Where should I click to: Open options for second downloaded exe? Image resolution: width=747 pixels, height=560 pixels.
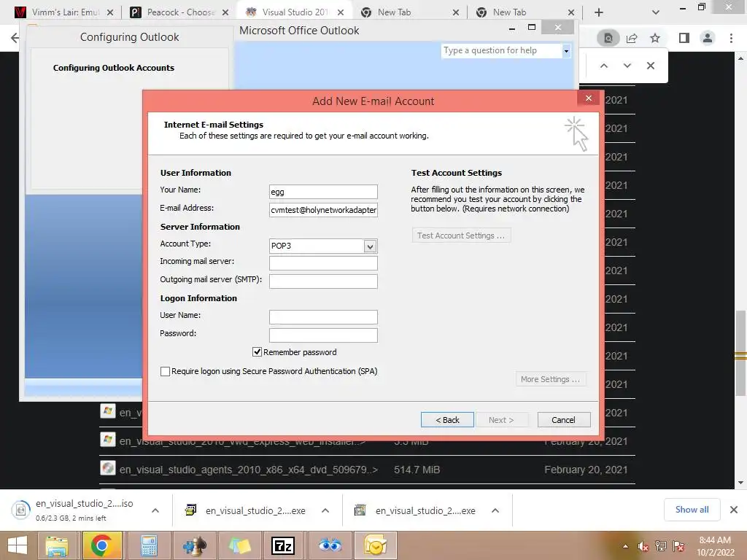coord(495,510)
